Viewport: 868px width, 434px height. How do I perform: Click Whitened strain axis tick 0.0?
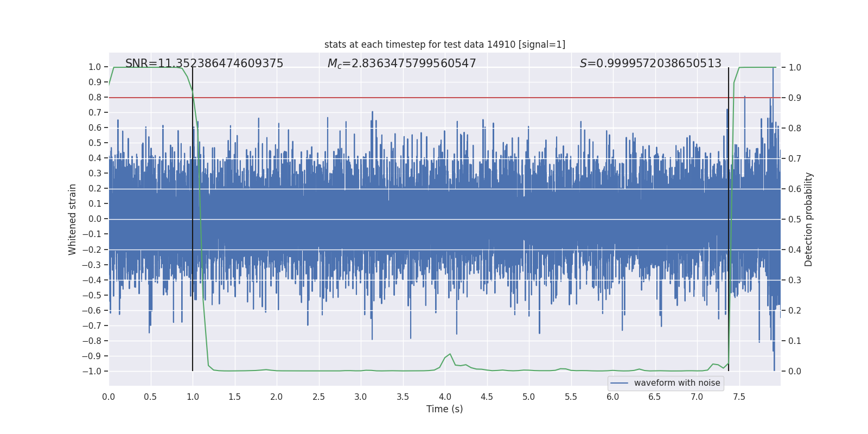click(x=95, y=219)
